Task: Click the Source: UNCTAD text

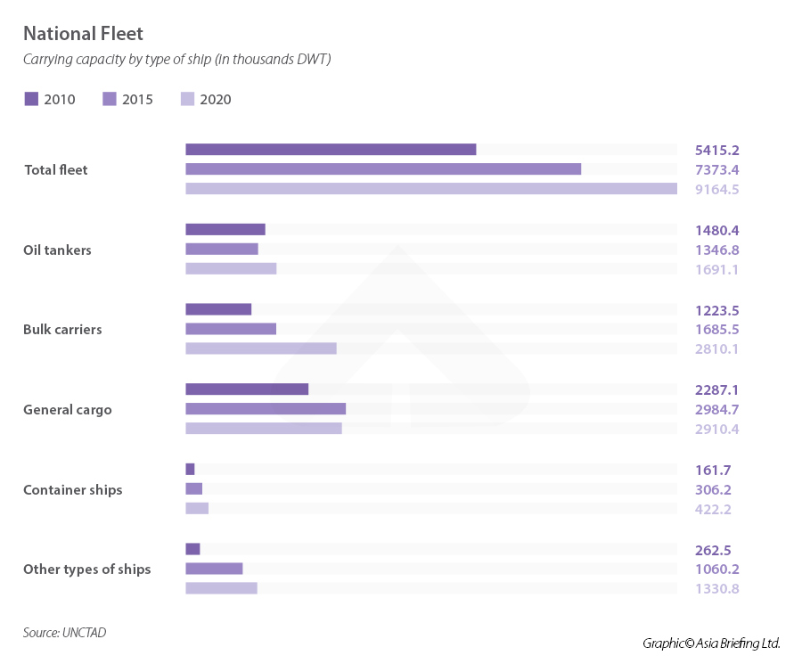Action: (x=64, y=633)
